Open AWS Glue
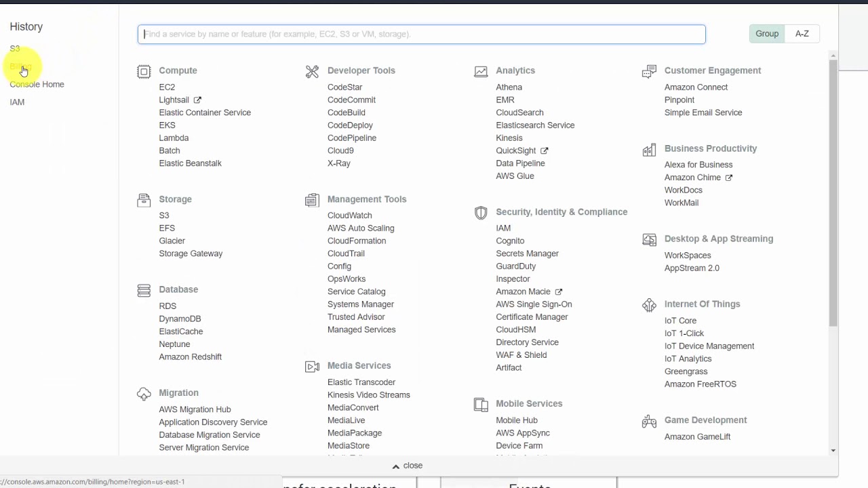 [x=515, y=176]
